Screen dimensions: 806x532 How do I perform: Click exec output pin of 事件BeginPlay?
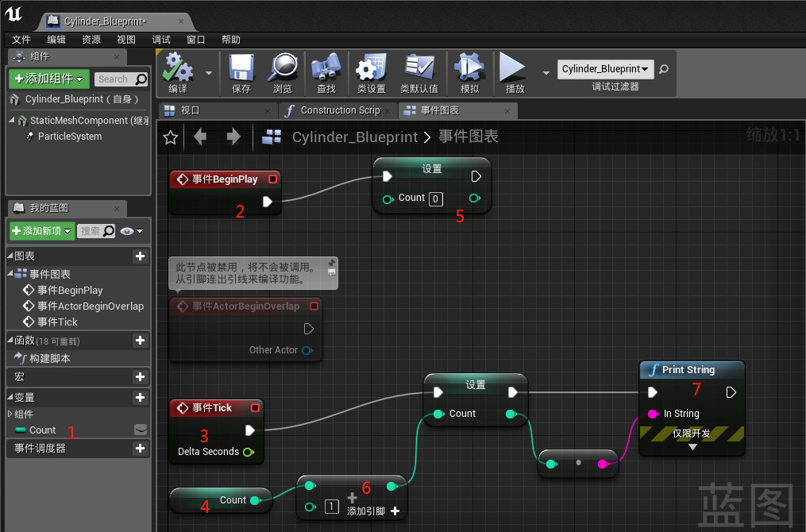[x=268, y=202]
